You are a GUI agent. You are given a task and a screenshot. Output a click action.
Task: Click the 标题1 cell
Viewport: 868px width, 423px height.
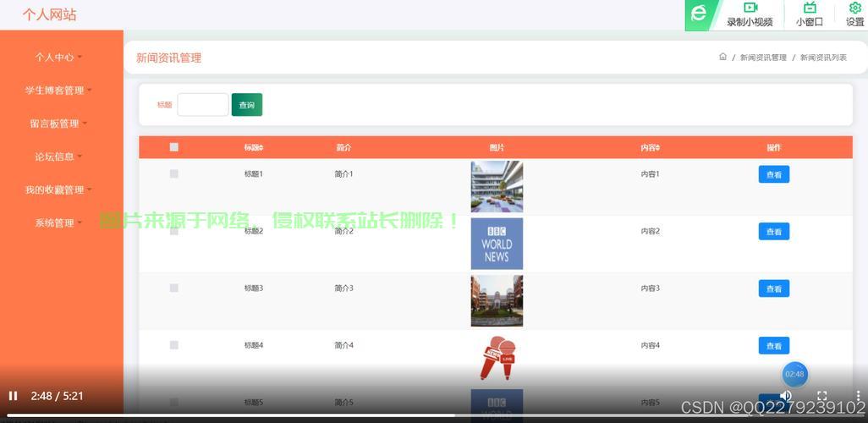254,173
